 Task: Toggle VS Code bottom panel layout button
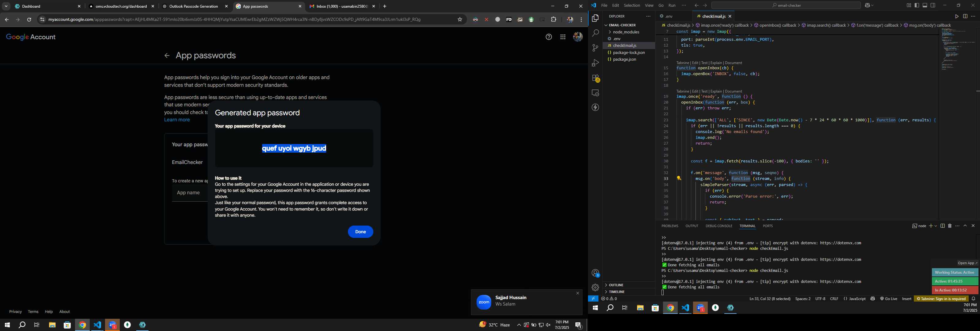coord(925,5)
